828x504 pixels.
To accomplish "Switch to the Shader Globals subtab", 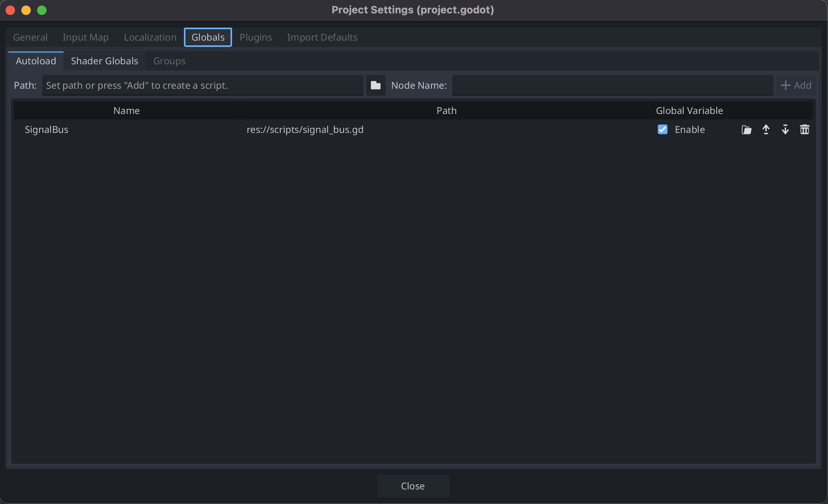I will point(104,61).
